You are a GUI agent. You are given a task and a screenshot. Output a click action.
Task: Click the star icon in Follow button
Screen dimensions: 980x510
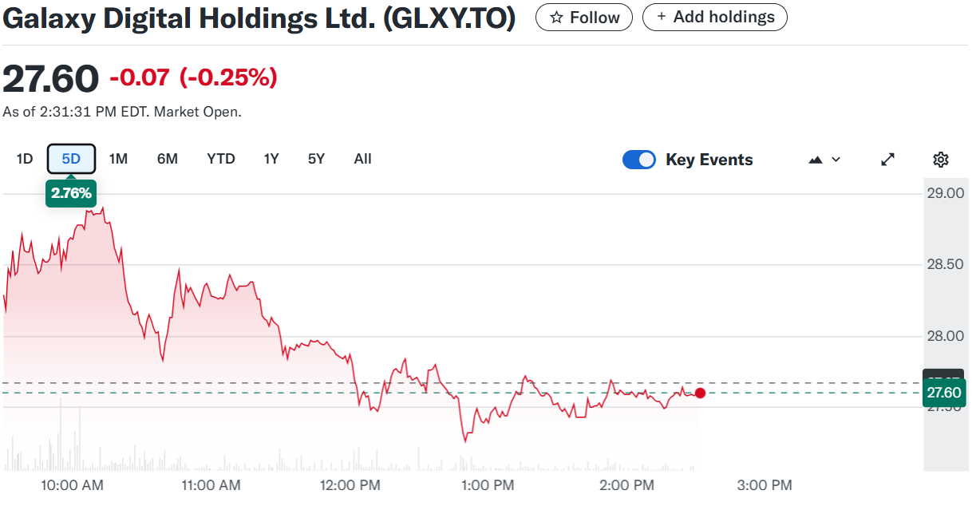coord(557,18)
